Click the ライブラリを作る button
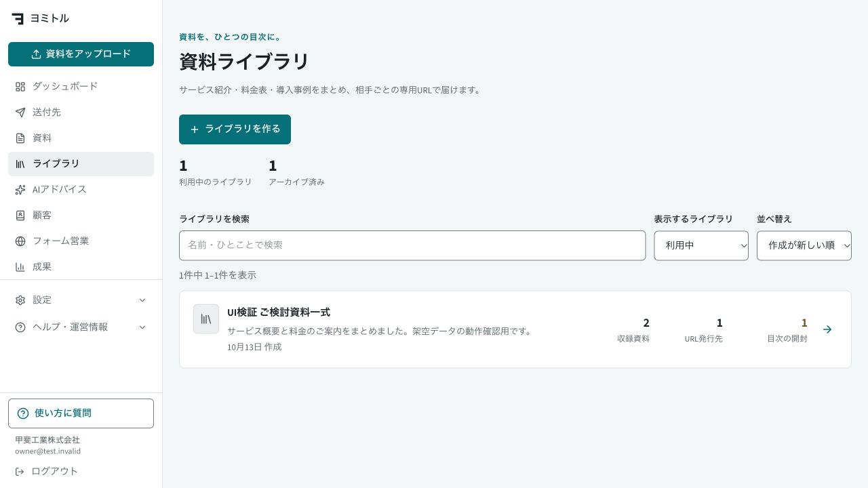868x488 pixels. click(235, 129)
